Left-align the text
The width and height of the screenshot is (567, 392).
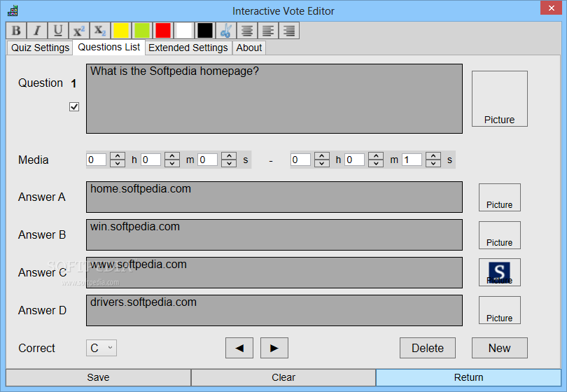coord(268,31)
